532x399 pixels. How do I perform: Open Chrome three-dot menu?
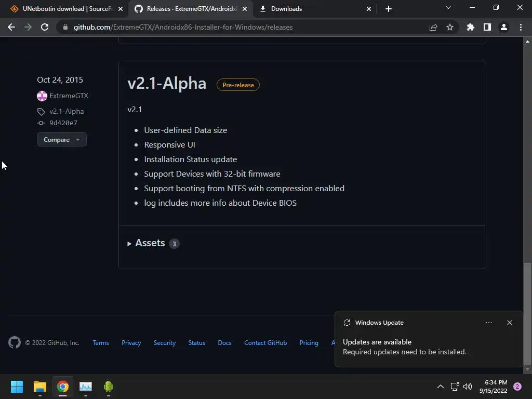tap(521, 27)
